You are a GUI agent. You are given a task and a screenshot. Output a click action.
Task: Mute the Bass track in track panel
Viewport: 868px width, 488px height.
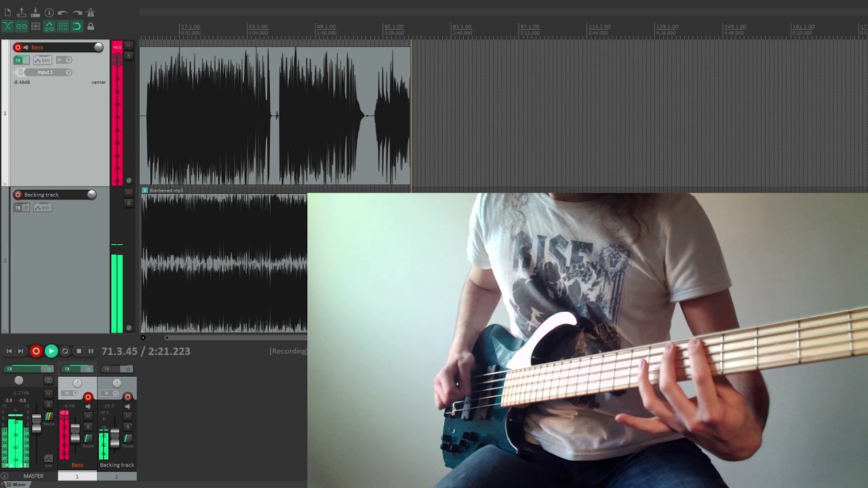129,45
